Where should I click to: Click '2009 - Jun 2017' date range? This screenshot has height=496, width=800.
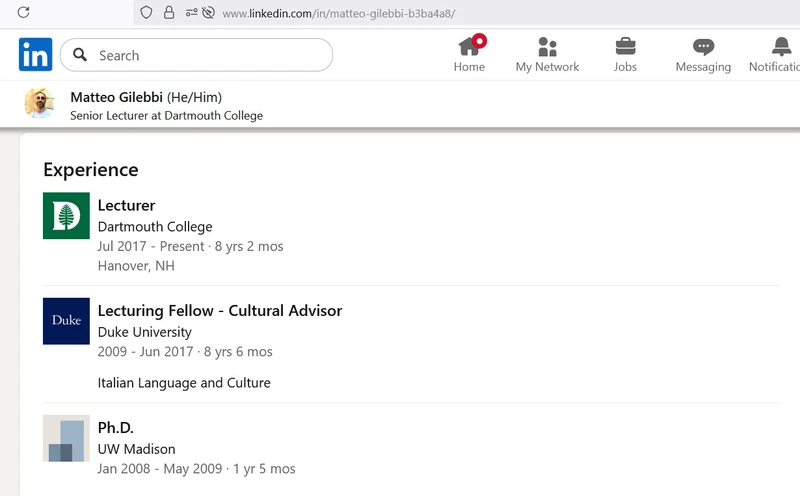145,352
